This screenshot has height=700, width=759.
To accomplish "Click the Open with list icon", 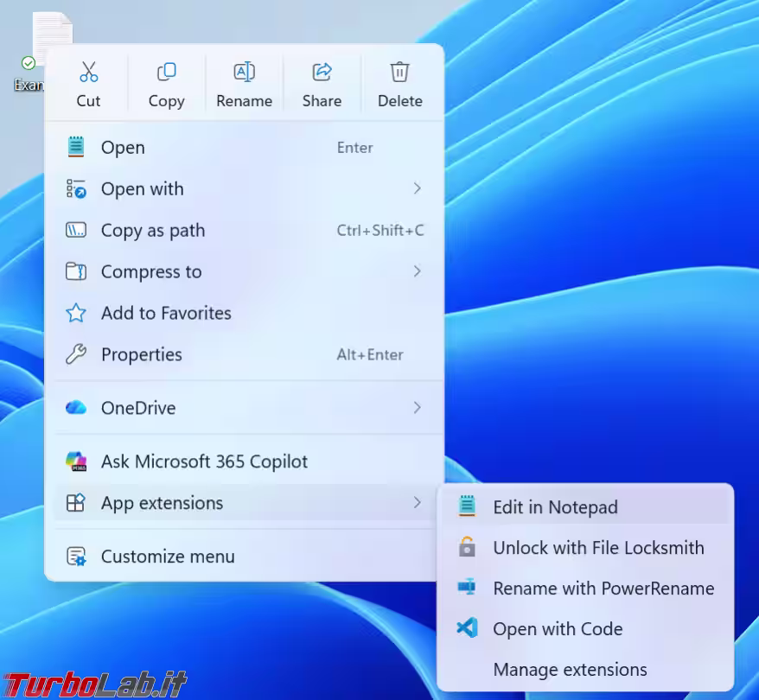I will (x=76, y=188).
